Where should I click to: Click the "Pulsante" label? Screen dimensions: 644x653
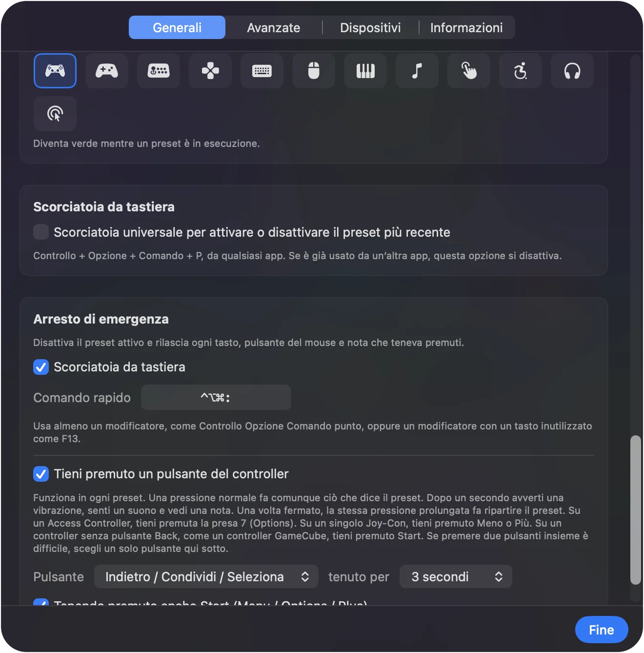pyautogui.click(x=59, y=577)
